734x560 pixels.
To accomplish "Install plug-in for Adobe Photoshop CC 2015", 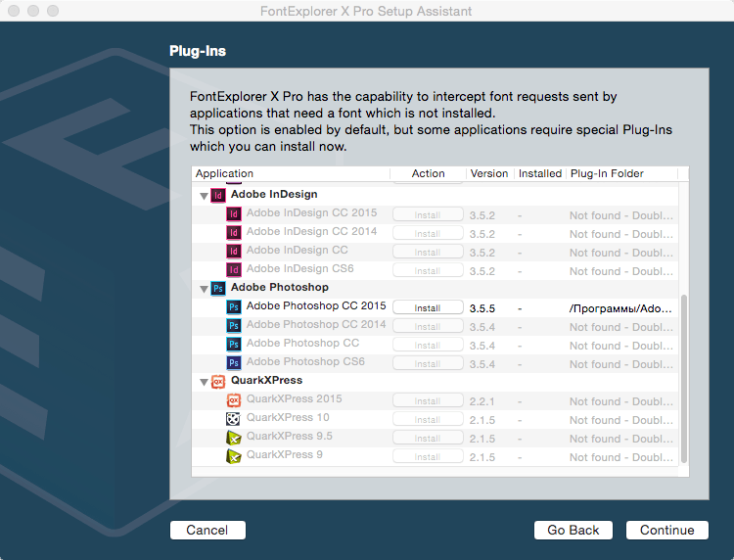I will coord(428,307).
